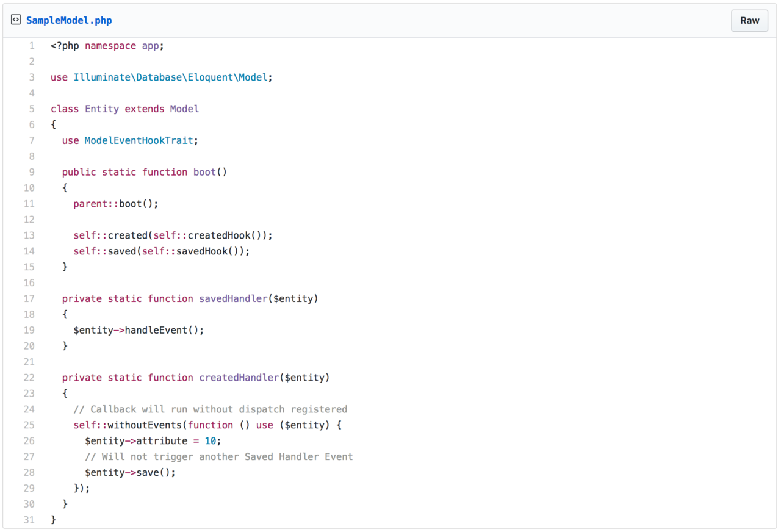Screen dimensions: 781x532
Task: Click 'Illuminate\Database\Eloquent\Model' import path
Action: [171, 77]
